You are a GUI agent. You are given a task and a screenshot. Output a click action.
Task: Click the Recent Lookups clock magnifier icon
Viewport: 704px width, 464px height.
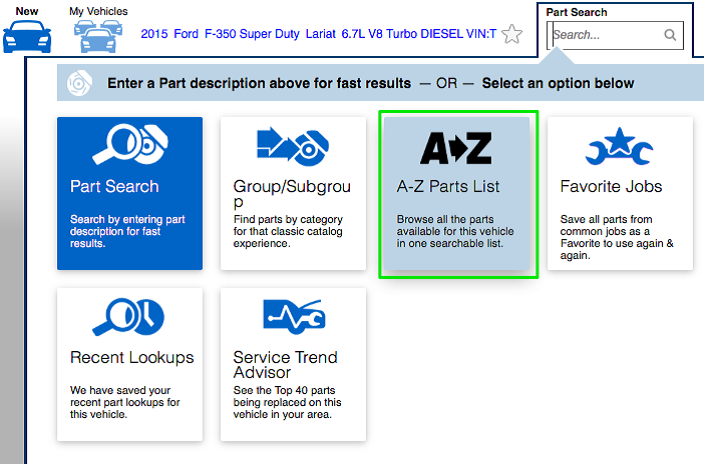click(x=130, y=318)
